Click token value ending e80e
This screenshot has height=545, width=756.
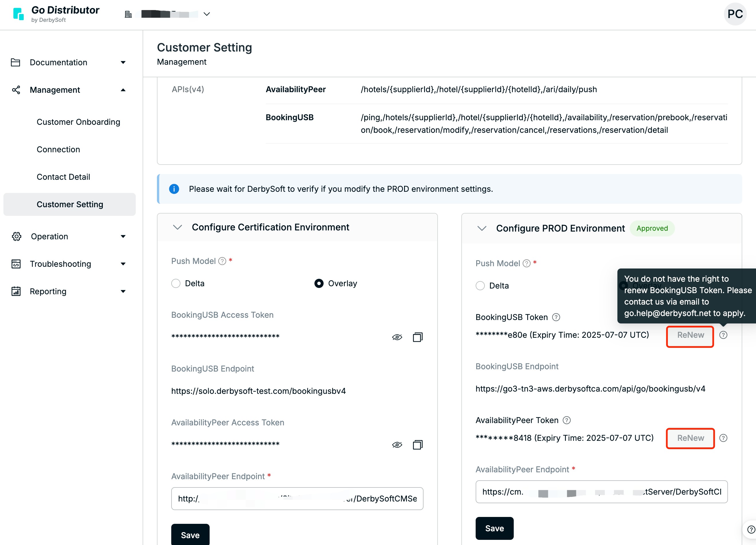point(562,335)
